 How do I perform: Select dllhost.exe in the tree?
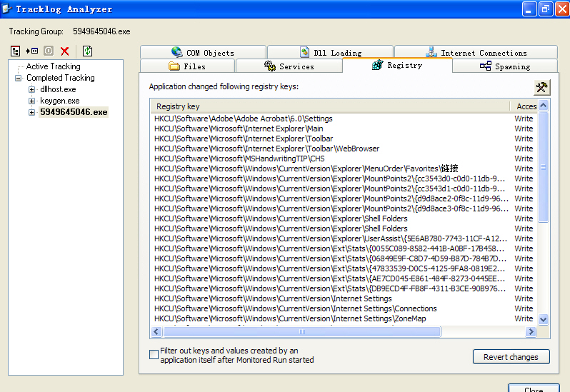pyautogui.click(x=58, y=89)
